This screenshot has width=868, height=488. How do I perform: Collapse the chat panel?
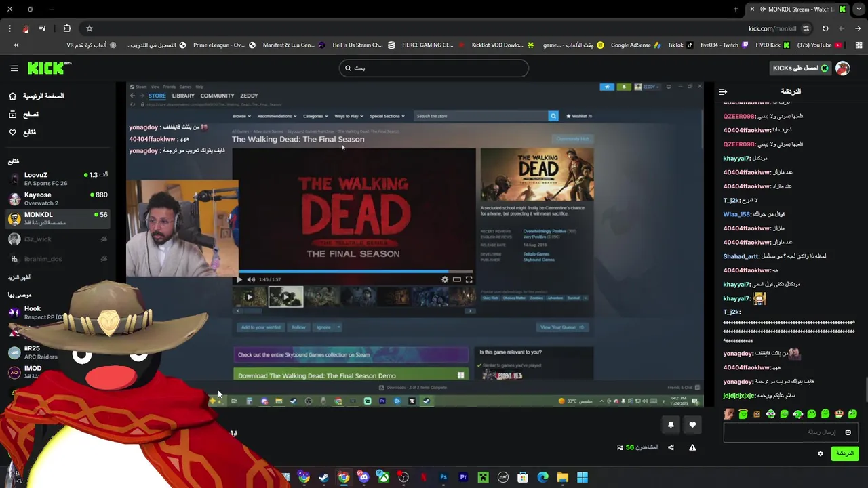(723, 91)
